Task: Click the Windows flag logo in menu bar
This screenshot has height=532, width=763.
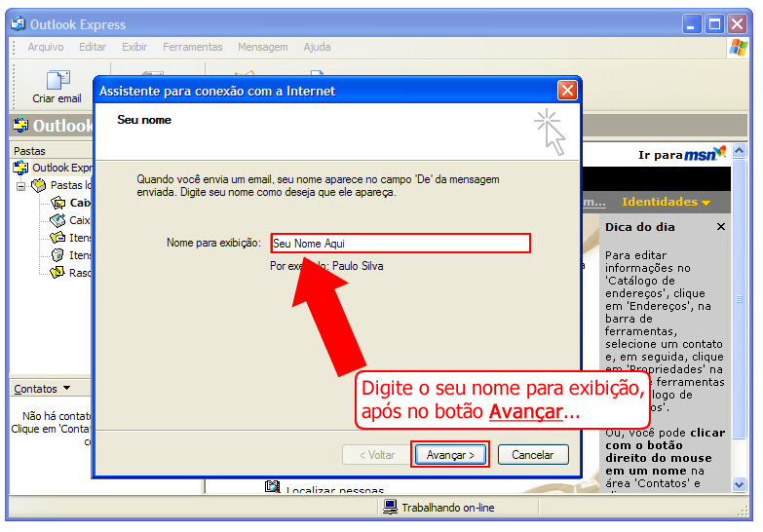Action: pyautogui.click(x=739, y=48)
